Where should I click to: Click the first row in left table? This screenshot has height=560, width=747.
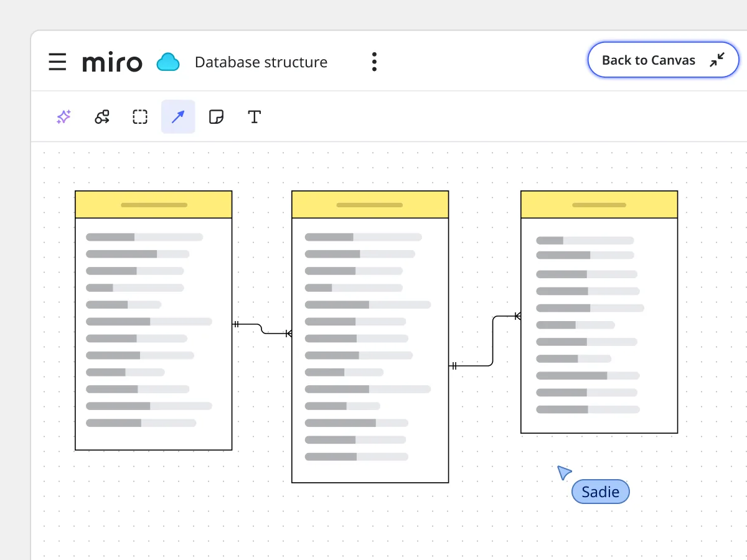pos(144,237)
